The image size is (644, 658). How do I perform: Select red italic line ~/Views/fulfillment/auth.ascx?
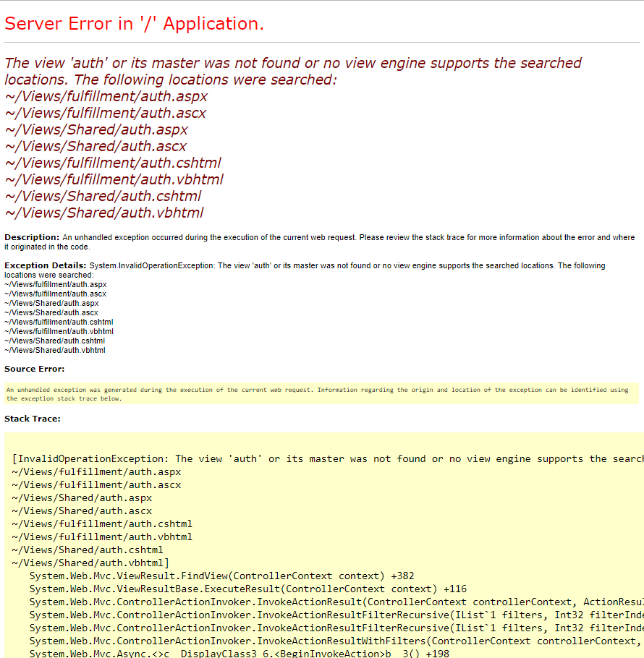point(106,113)
